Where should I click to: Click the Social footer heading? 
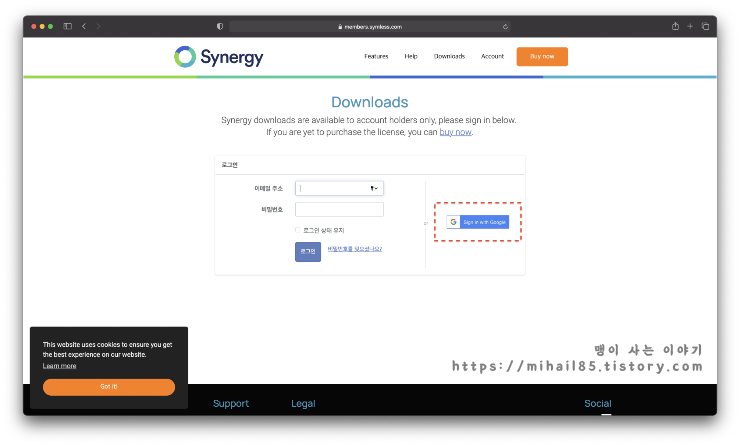tap(597, 404)
